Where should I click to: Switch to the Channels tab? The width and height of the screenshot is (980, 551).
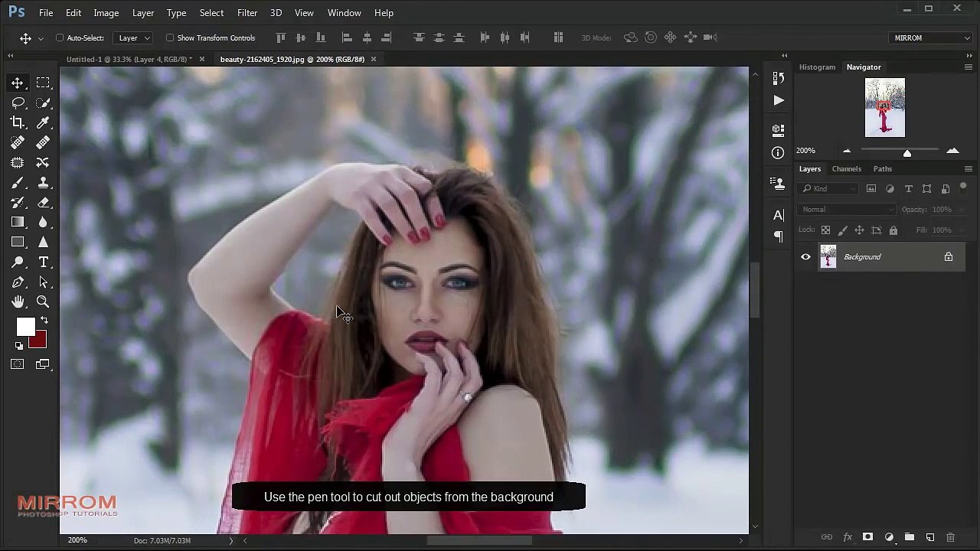[x=847, y=169]
